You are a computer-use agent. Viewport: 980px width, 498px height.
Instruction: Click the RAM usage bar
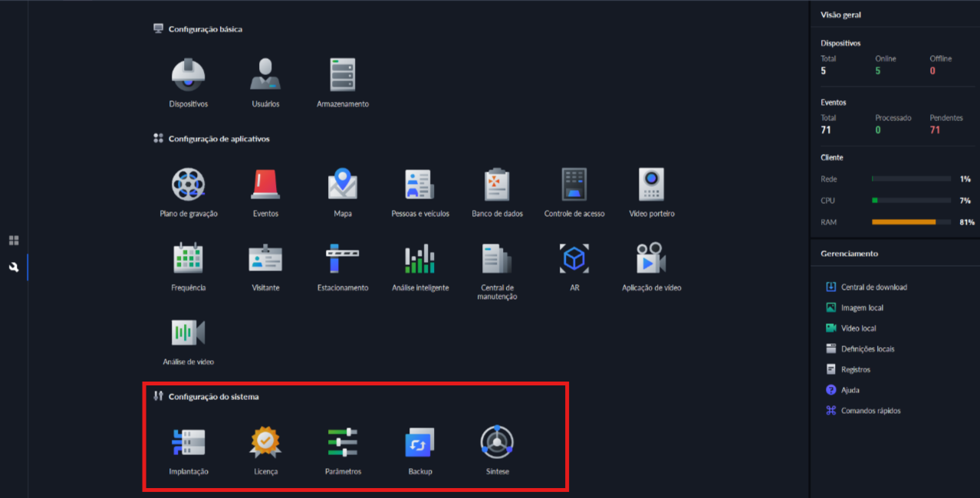click(x=911, y=222)
